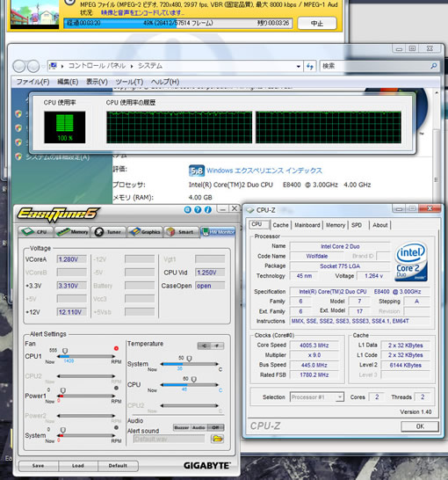Screen dimensions: 448x480
Task: Click the encoder progress bar at 49%
Action: click(178, 23)
